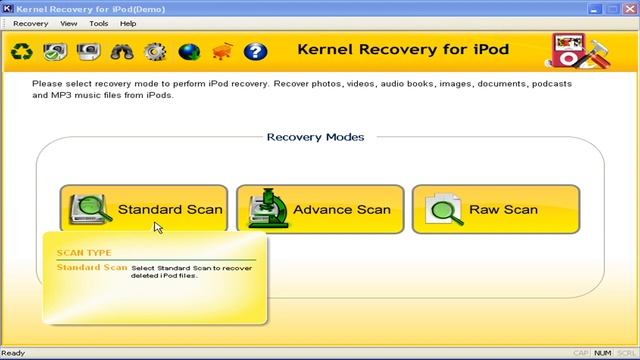The height and width of the screenshot is (360, 640).
Task: Click the Raw Scan magnifier document icon
Action: (444, 209)
